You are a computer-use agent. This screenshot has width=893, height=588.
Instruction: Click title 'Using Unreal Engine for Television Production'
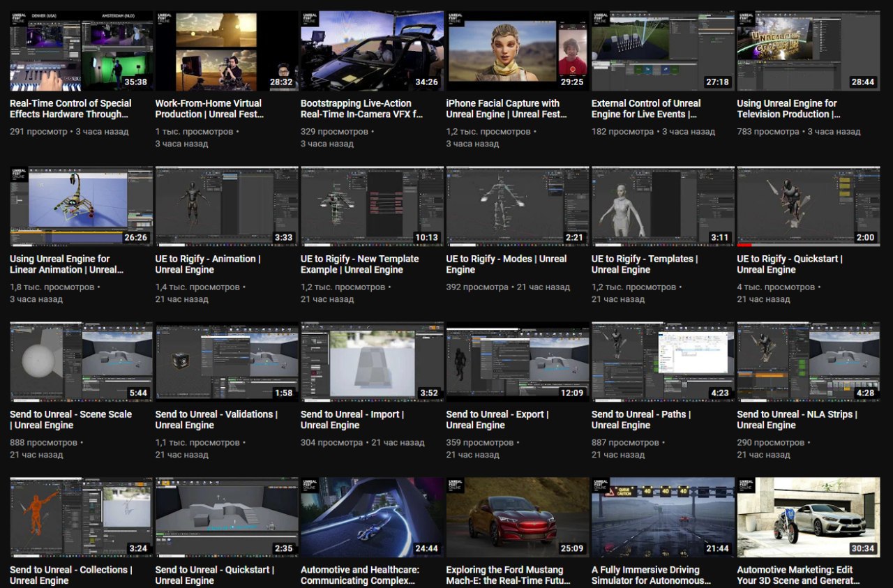789,109
